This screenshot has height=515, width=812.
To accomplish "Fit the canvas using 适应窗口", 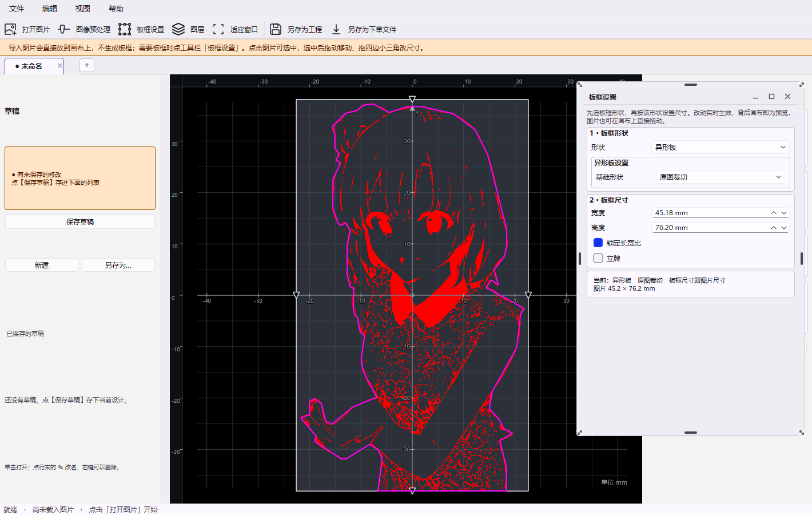I will point(235,29).
